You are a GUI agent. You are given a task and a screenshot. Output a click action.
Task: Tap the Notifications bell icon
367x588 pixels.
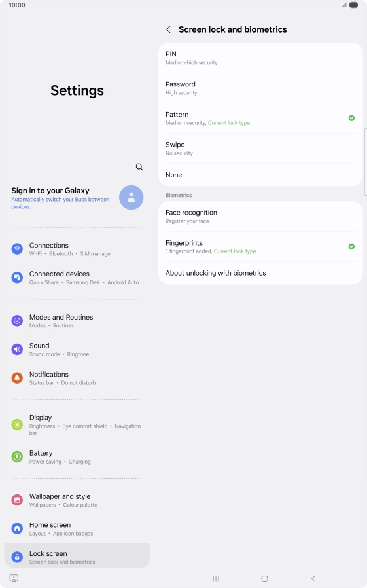point(17,378)
